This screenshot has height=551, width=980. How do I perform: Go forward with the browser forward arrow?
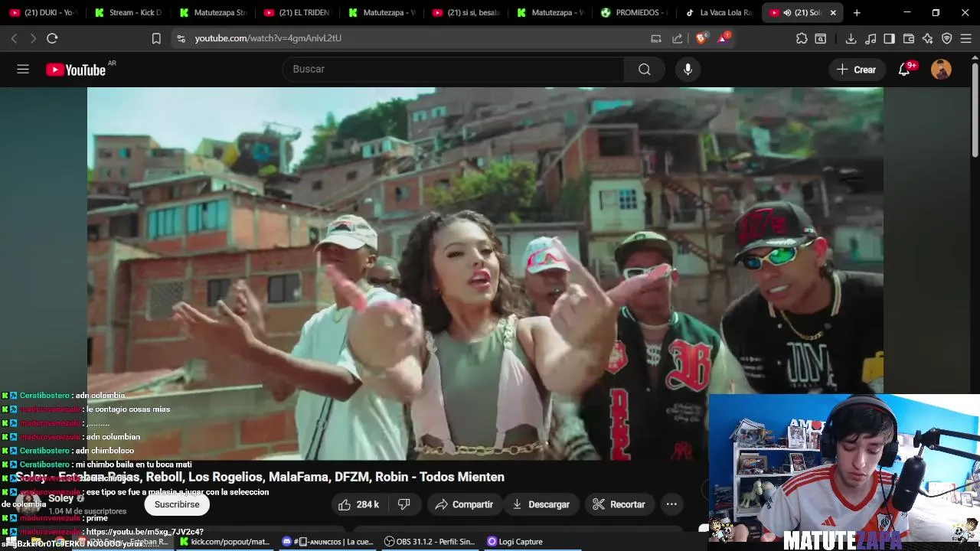pos(33,38)
